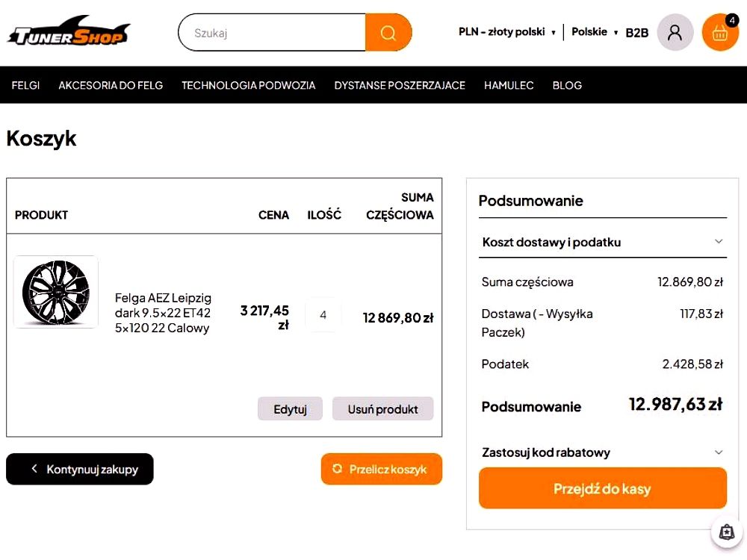Open AKCESORIA DO FELG menu
The image size is (747, 560).
pyautogui.click(x=111, y=85)
